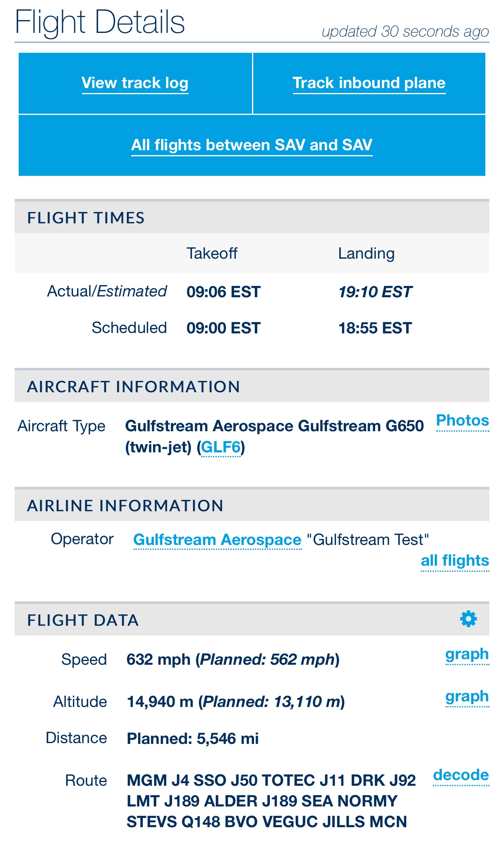Open All flights between SAV and SAV
The image size is (504, 843).
point(252,145)
